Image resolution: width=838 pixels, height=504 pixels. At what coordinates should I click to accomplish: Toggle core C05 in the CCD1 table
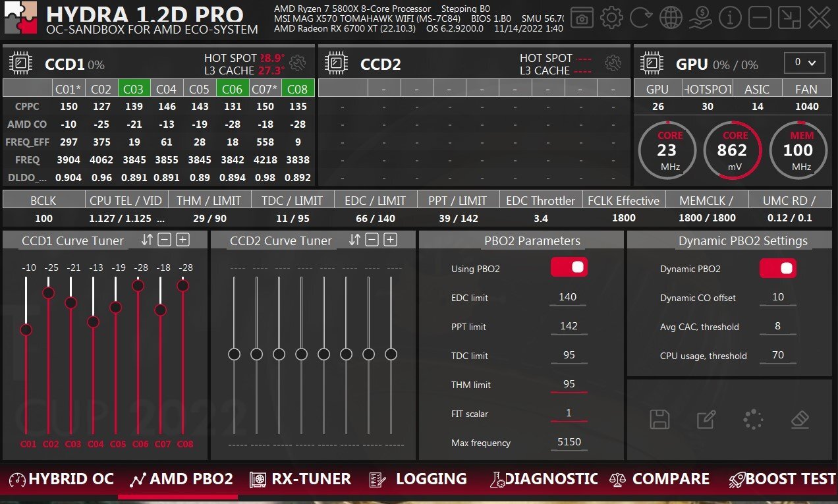[200, 88]
